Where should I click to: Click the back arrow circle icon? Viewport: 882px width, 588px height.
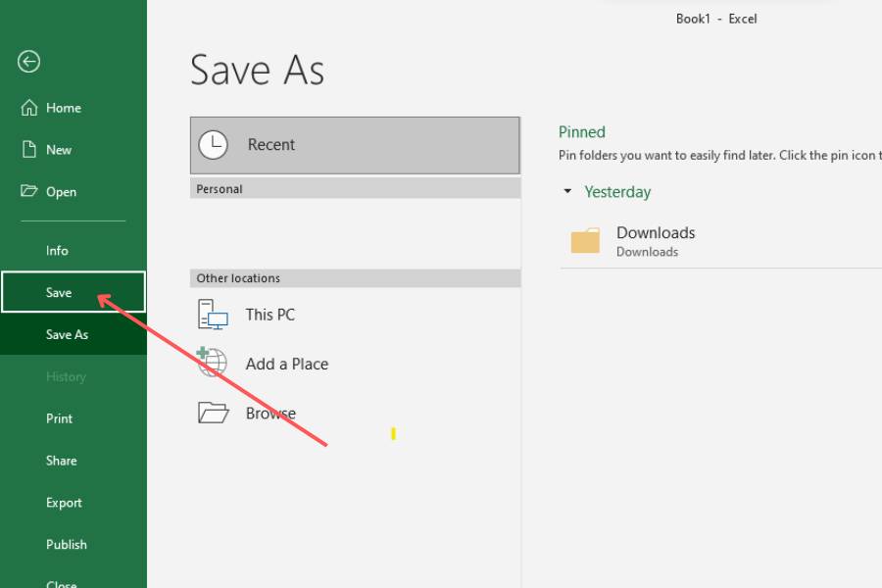[28, 62]
